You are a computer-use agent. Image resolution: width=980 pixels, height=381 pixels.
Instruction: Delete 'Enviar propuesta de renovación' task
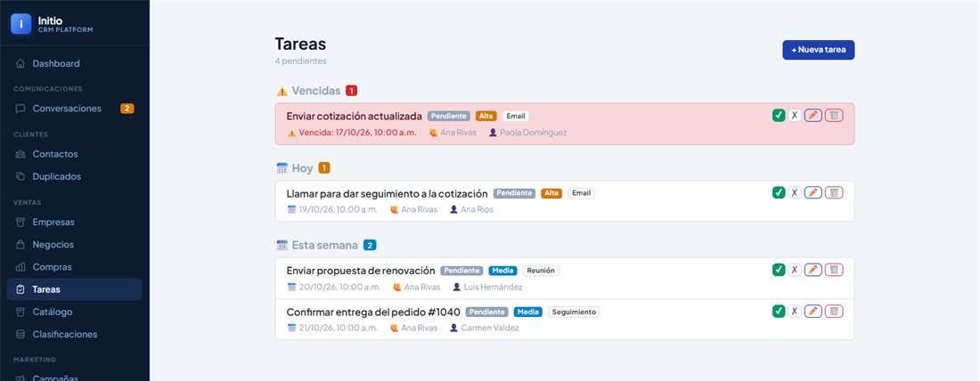coord(834,270)
